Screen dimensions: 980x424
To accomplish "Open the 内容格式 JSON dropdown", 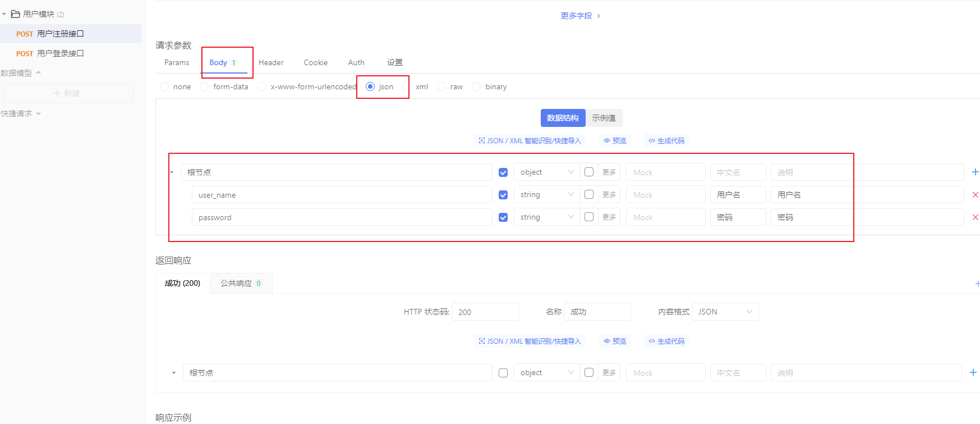I will pyautogui.click(x=725, y=312).
